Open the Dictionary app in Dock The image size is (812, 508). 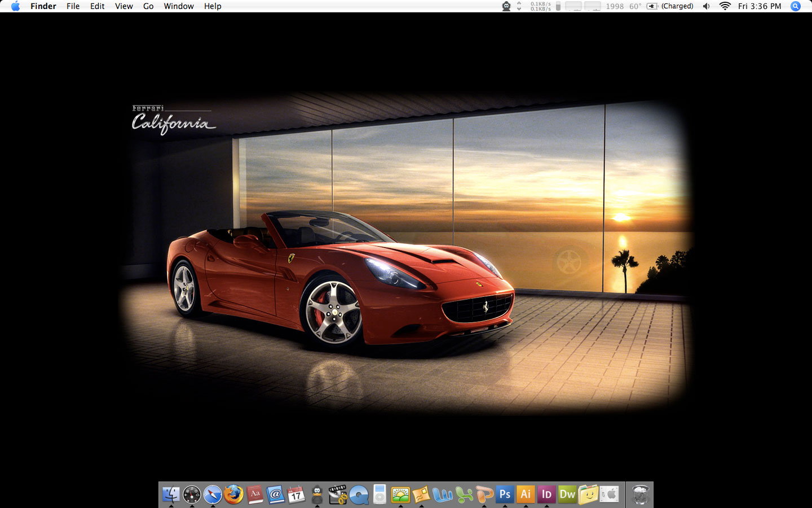pyautogui.click(x=254, y=494)
